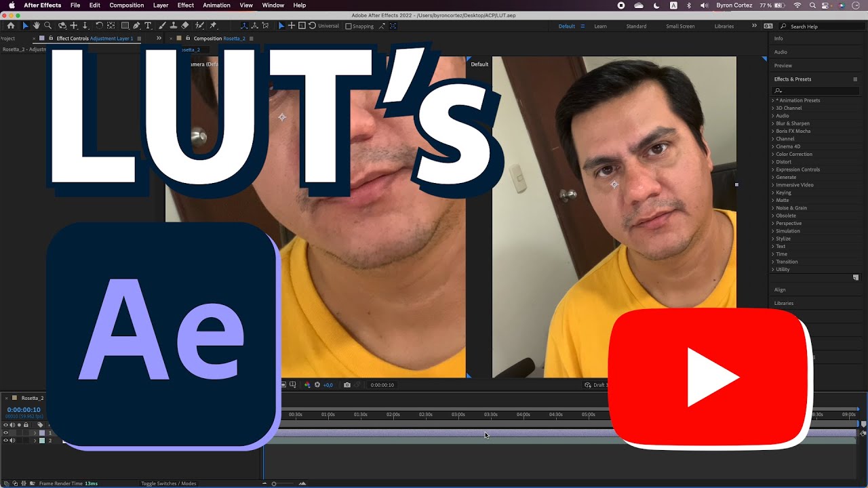Select the Pen tool

click(x=136, y=26)
